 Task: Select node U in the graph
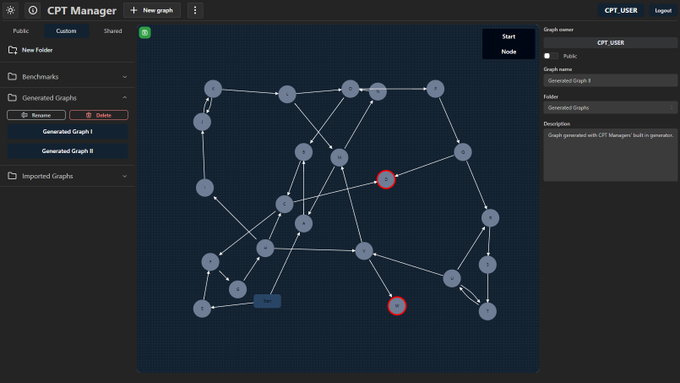[452, 278]
